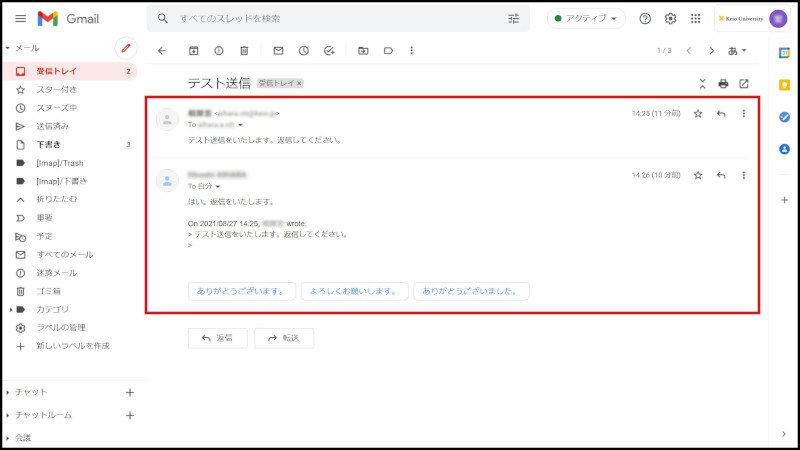Star the first message in thread
This screenshot has height=450, width=800.
pos(698,114)
